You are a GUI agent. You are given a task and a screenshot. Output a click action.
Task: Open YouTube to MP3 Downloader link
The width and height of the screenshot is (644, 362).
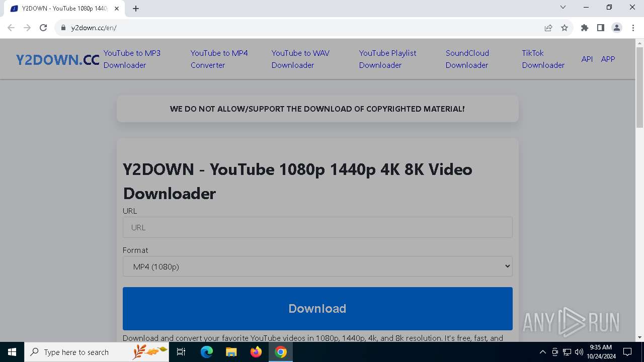click(132, 59)
